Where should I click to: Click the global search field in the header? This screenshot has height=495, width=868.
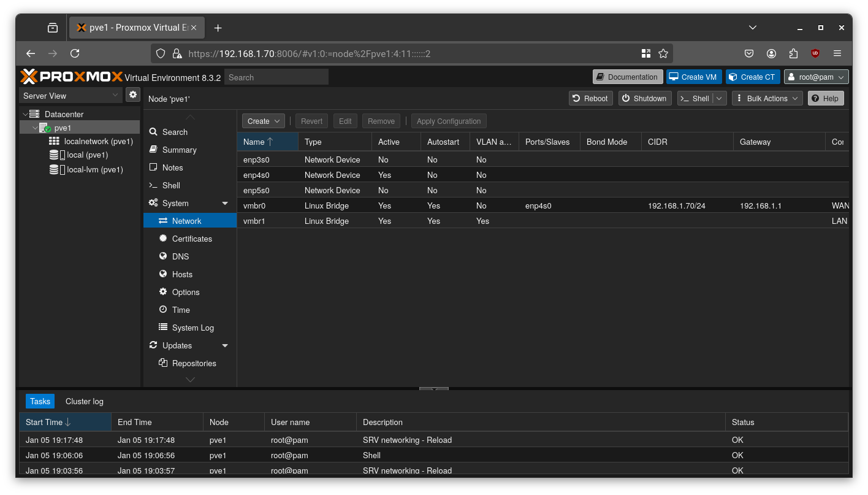tap(276, 77)
